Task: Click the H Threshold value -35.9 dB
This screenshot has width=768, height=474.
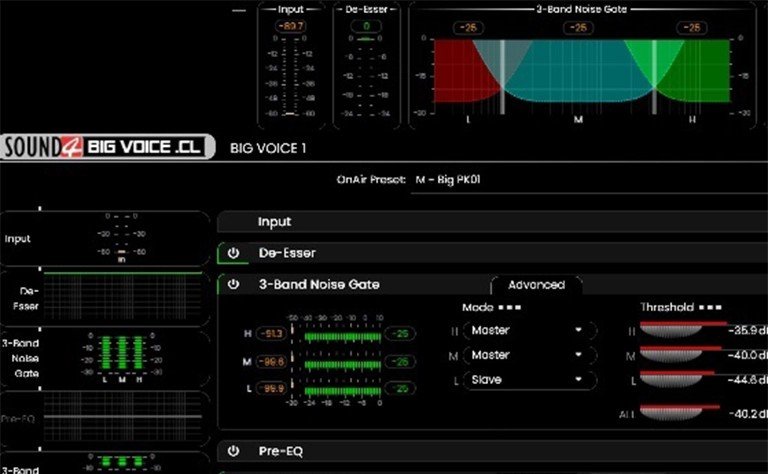Action: tap(747, 331)
